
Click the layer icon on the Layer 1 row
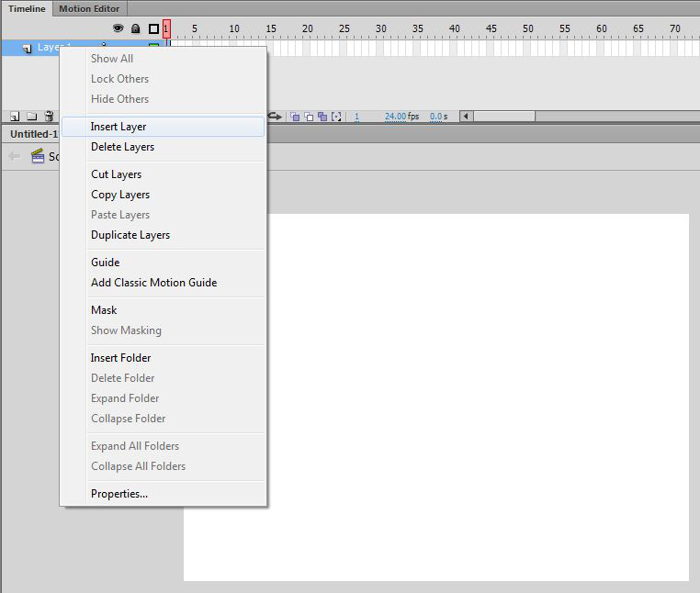28,48
